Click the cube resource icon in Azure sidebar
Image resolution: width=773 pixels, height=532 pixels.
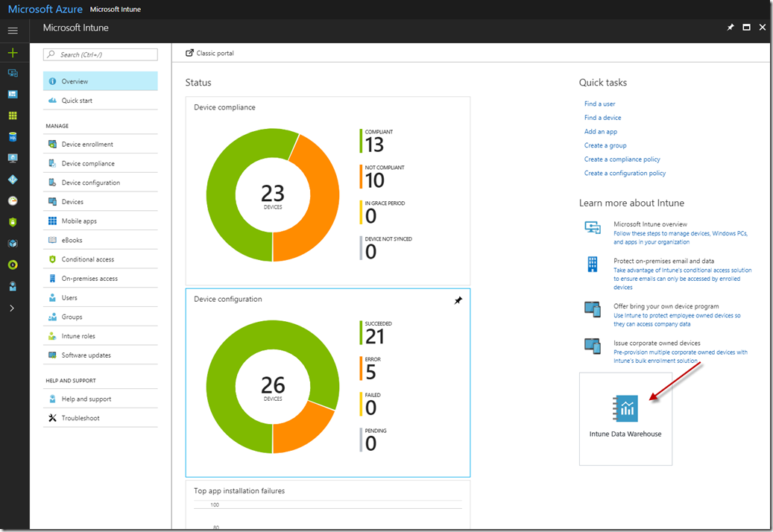13,244
